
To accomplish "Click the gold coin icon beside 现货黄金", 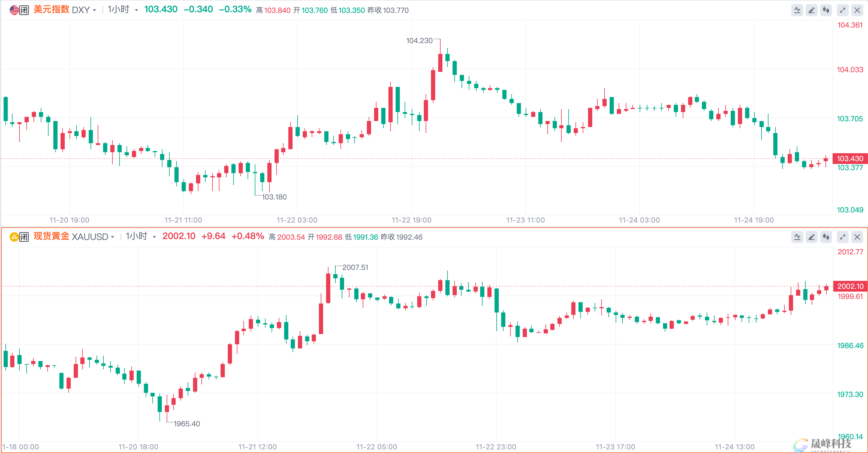I will (x=14, y=237).
